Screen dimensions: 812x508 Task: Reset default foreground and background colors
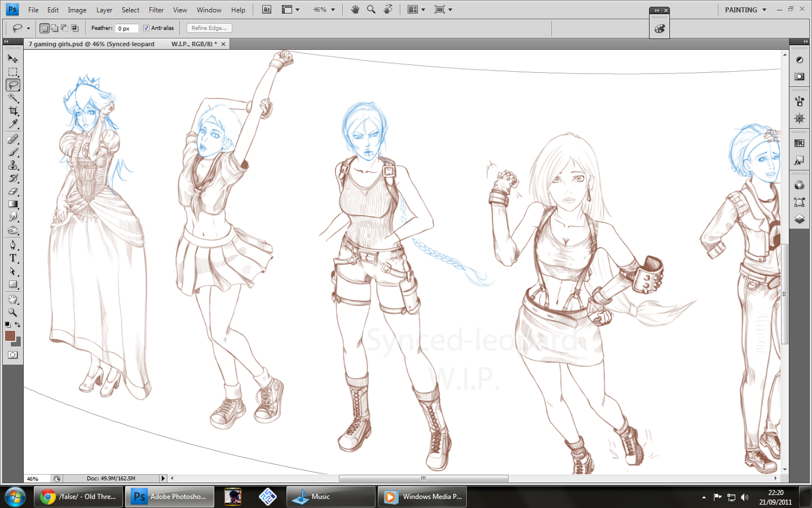click(7, 325)
